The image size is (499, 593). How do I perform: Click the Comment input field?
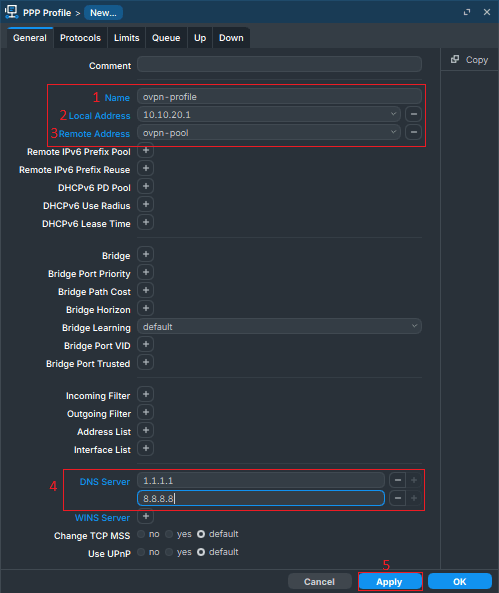click(280, 64)
